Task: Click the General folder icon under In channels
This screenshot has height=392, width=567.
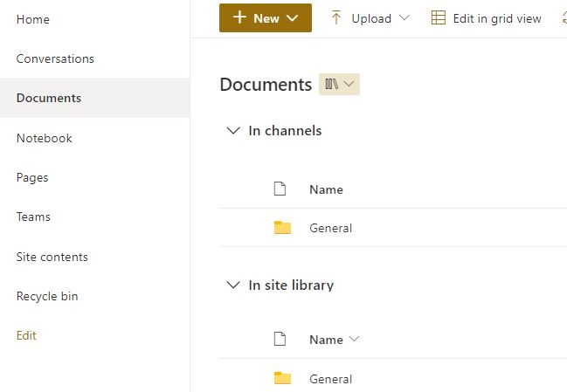Action: (x=282, y=228)
